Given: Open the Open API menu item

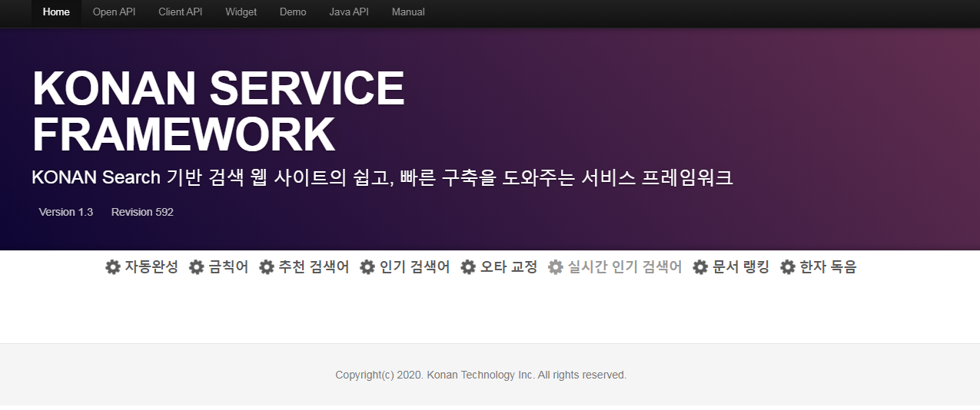Looking at the screenshot, I should (114, 12).
